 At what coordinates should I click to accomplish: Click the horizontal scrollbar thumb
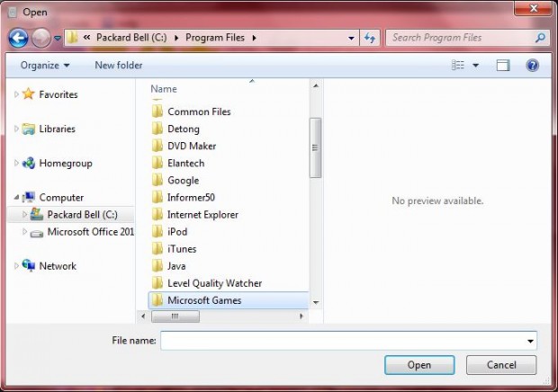tap(175, 316)
